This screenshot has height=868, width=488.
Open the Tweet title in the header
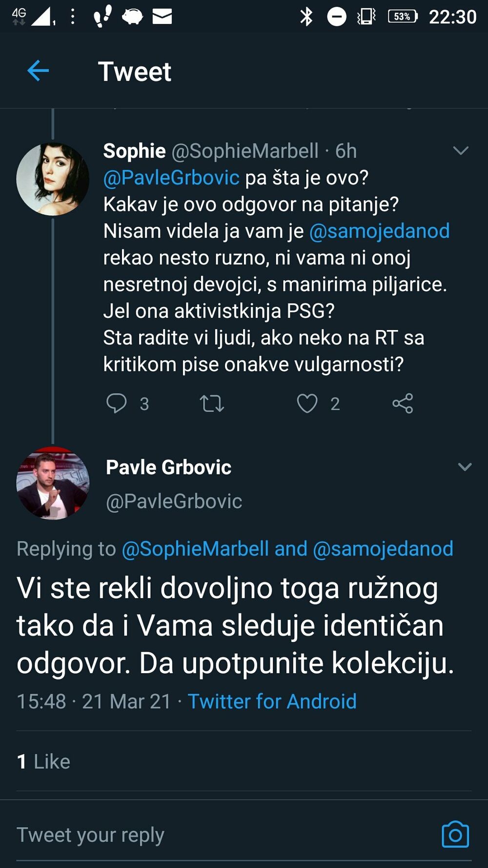(134, 71)
